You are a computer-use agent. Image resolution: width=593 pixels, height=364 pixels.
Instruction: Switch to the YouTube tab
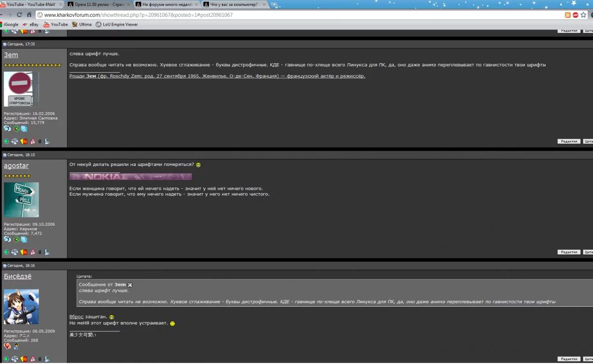click(x=30, y=3)
